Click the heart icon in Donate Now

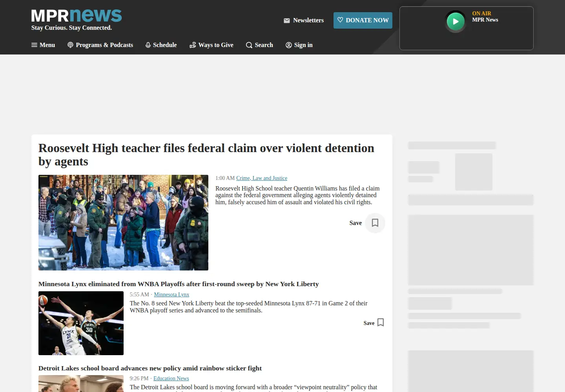coord(340,20)
